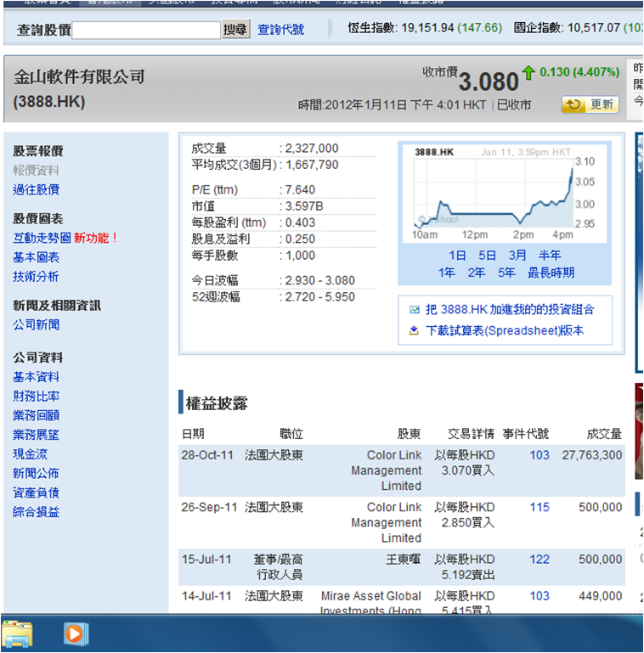Open 資產負債 balance sheet link
This screenshot has width=644, height=653.
(36, 493)
